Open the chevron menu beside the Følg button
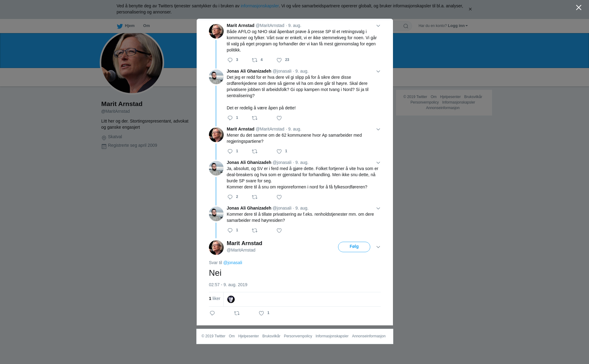 click(x=378, y=247)
